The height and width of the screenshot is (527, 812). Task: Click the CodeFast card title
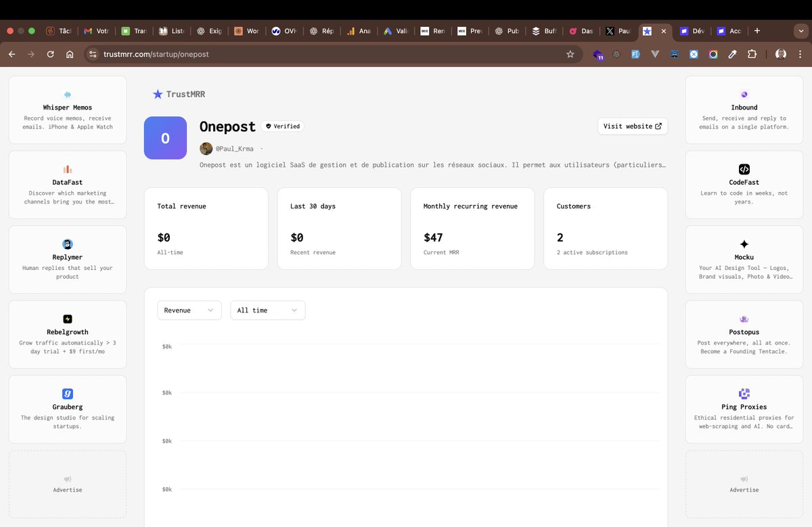click(744, 183)
